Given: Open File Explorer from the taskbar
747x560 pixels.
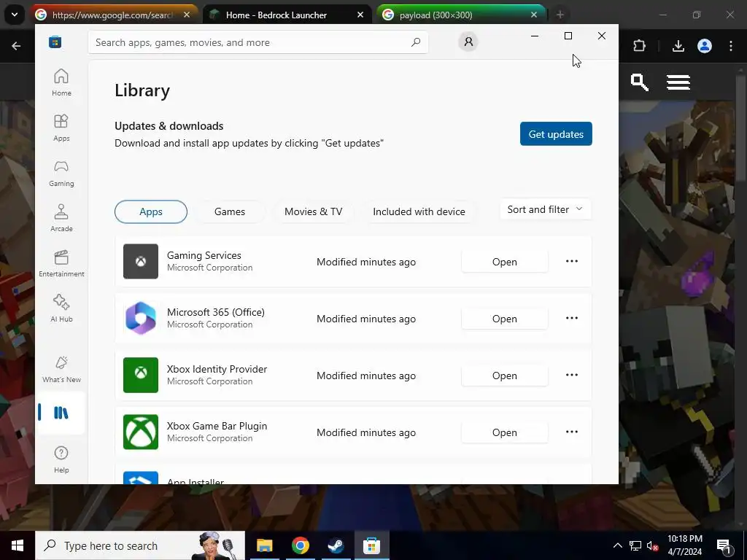Looking at the screenshot, I should (x=264, y=545).
